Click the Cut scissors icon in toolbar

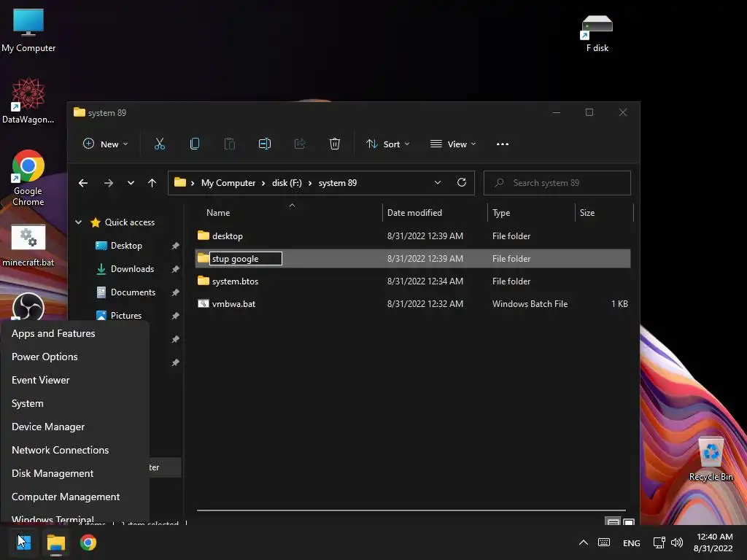[x=160, y=144]
